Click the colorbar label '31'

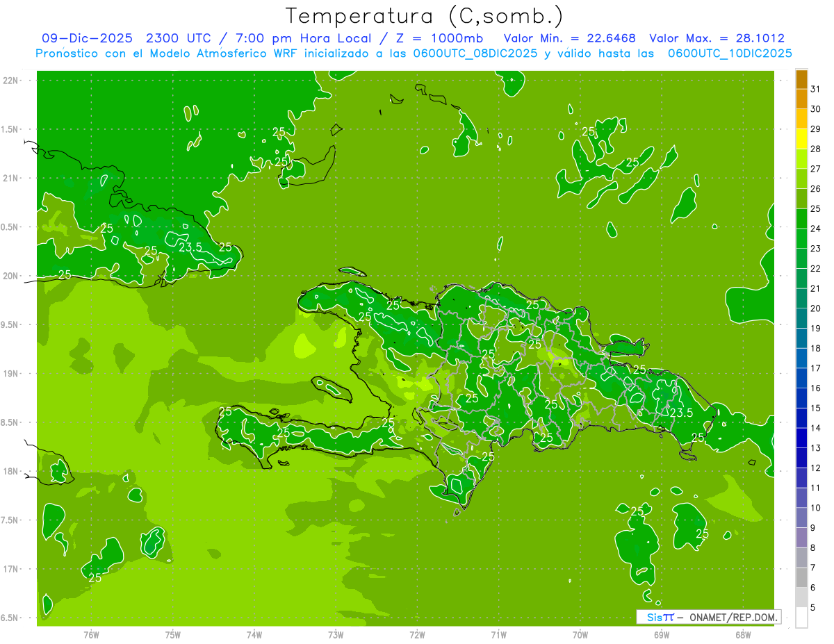click(816, 89)
